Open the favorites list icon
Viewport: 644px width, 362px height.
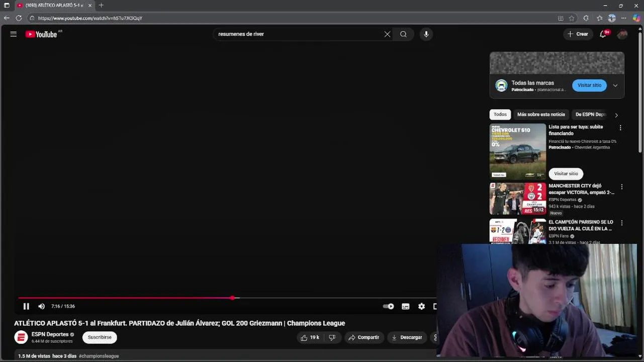[599, 18]
